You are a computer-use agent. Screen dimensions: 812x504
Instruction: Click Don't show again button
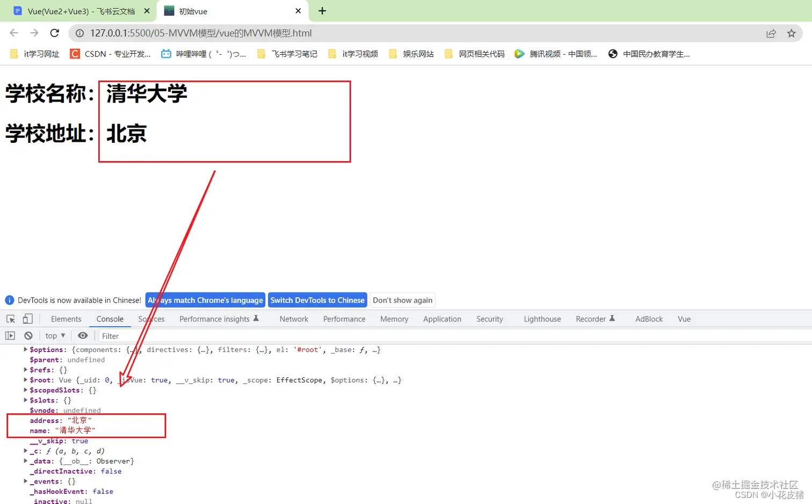coord(403,300)
